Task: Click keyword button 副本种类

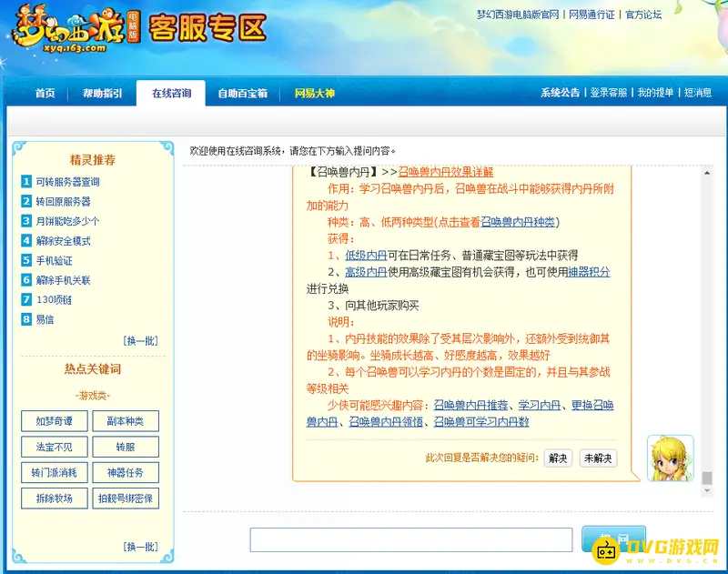Action: coord(126,421)
